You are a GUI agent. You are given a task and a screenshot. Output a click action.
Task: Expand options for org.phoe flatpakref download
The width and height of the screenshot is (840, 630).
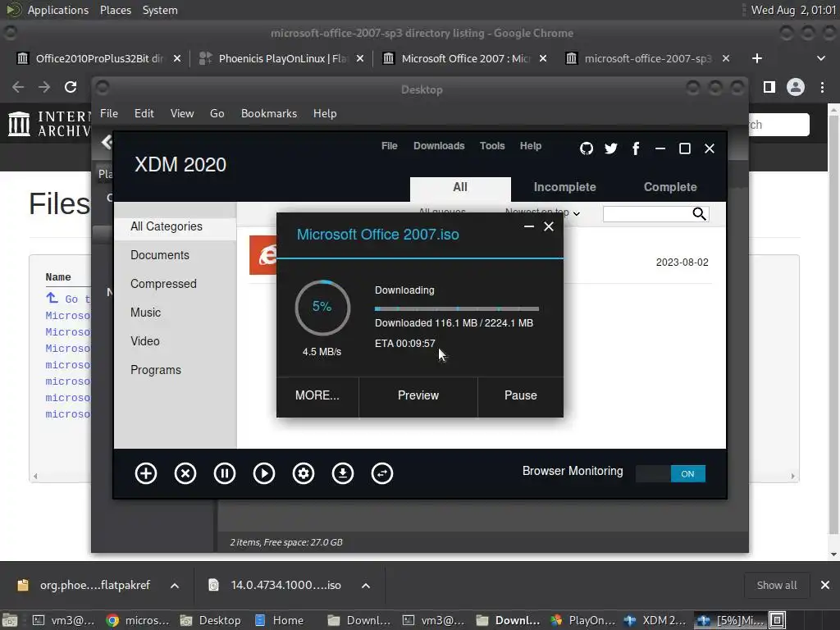[175, 586]
